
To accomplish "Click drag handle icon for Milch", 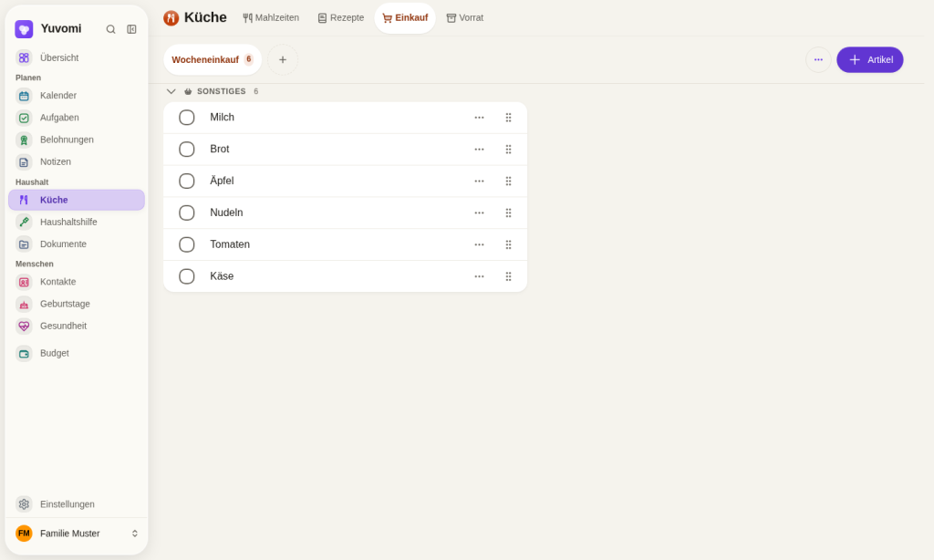I will coord(509,118).
